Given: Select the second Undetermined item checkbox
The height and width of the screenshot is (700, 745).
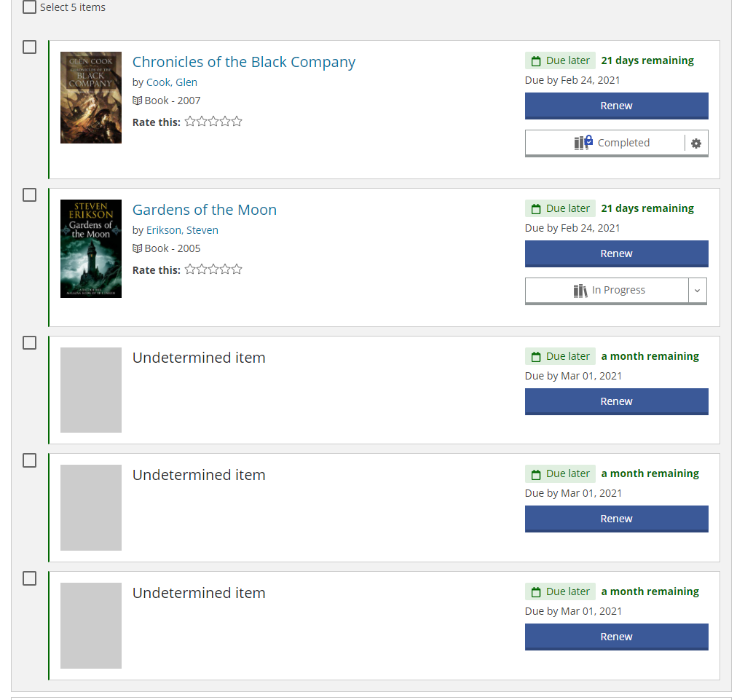Looking at the screenshot, I should 29,460.
